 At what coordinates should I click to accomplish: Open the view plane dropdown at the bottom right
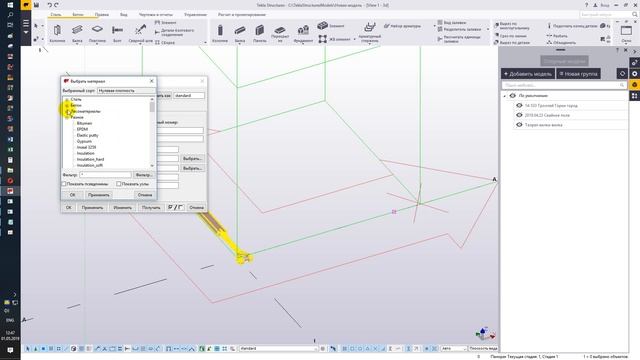click(x=483, y=349)
